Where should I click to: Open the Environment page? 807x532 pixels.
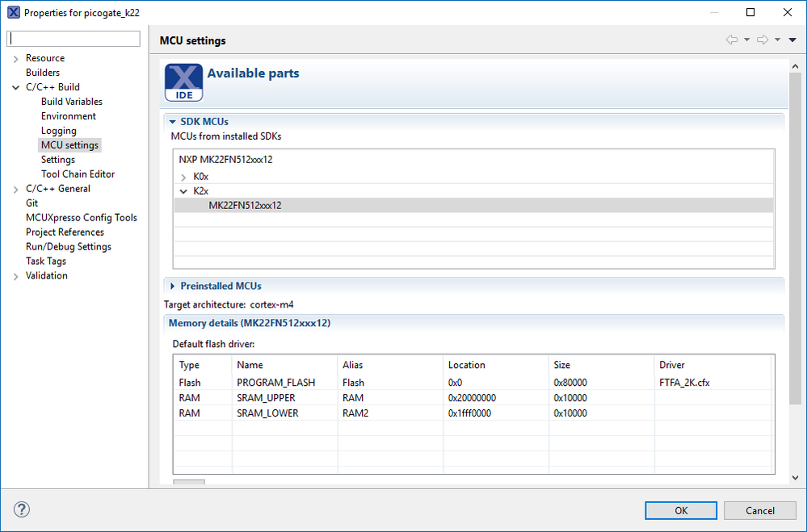point(69,115)
